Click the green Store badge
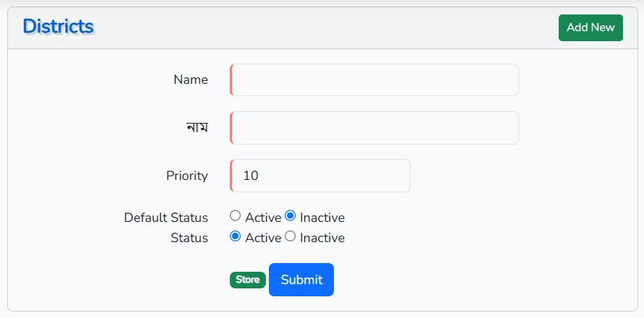This screenshot has height=318, width=644. click(x=247, y=280)
